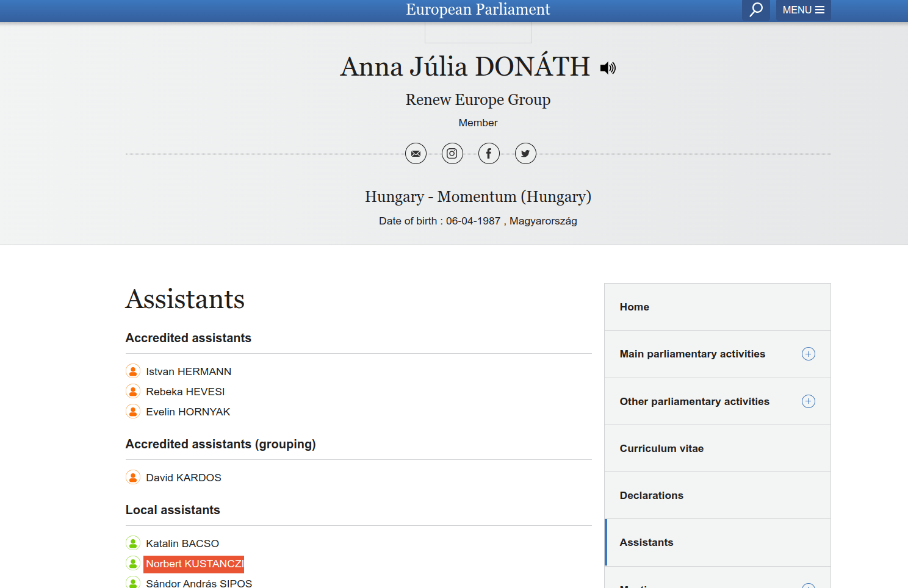Click Hungary - Momentum (Hungary) text
Screen dimensions: 908x588
(x=478, y=196)
